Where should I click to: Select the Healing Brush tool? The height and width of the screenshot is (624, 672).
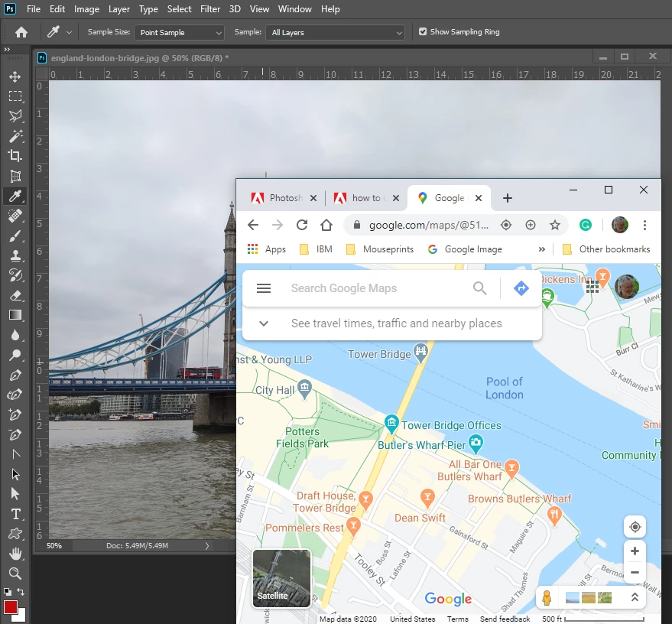pos(15,216)
